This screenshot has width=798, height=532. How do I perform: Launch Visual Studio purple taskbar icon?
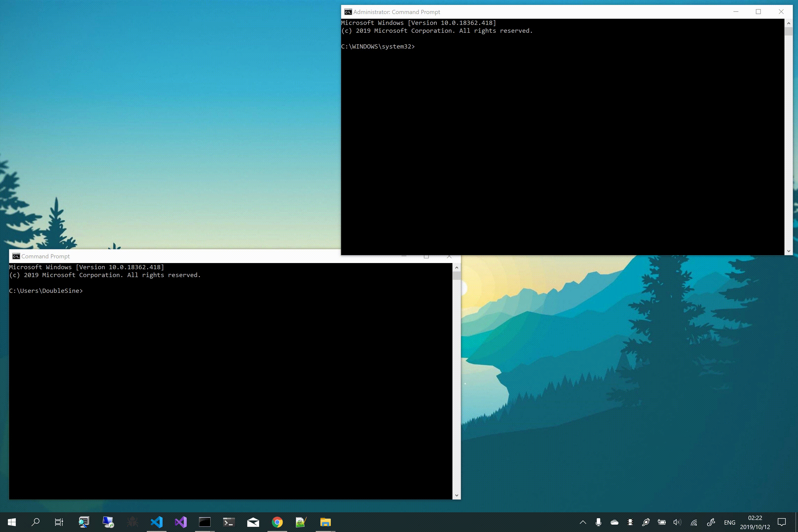point(181,522)
